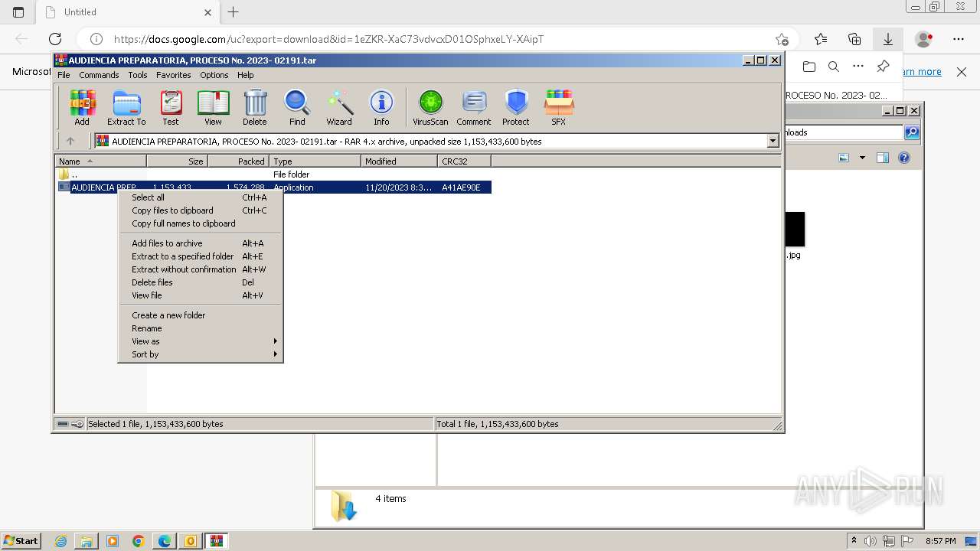Toggle Explorer preview pane icon
This screenshot has height=551, width=980.
point(883,158)
